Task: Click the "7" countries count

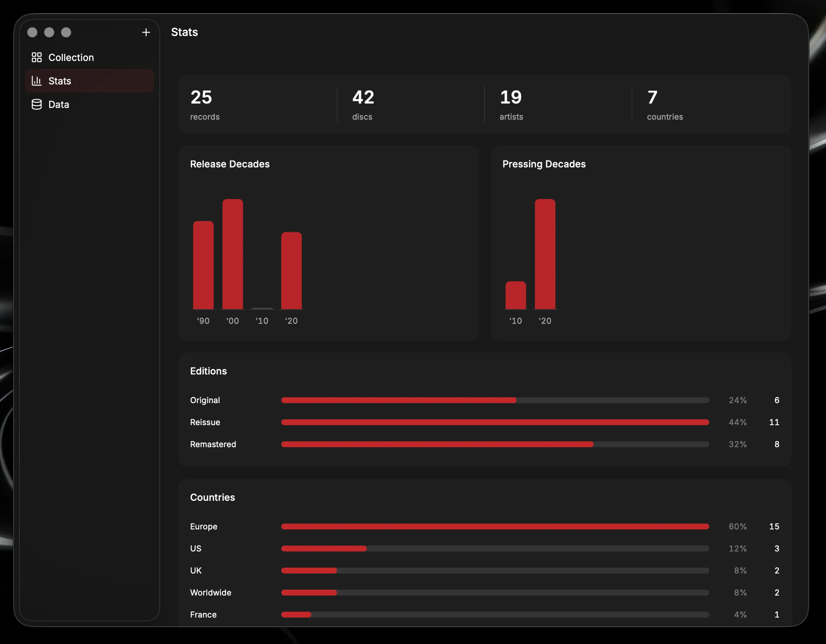Action: (652, 97)
